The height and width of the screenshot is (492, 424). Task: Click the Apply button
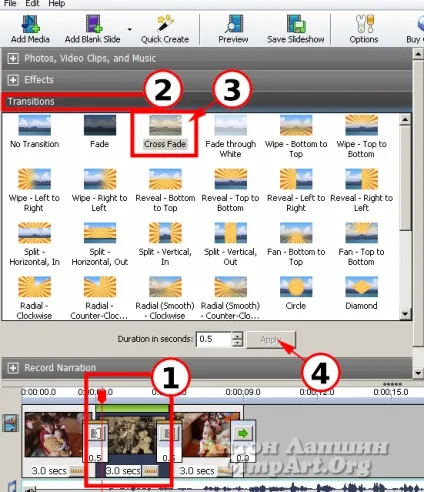pyautogui.click(x=270, y=340)
